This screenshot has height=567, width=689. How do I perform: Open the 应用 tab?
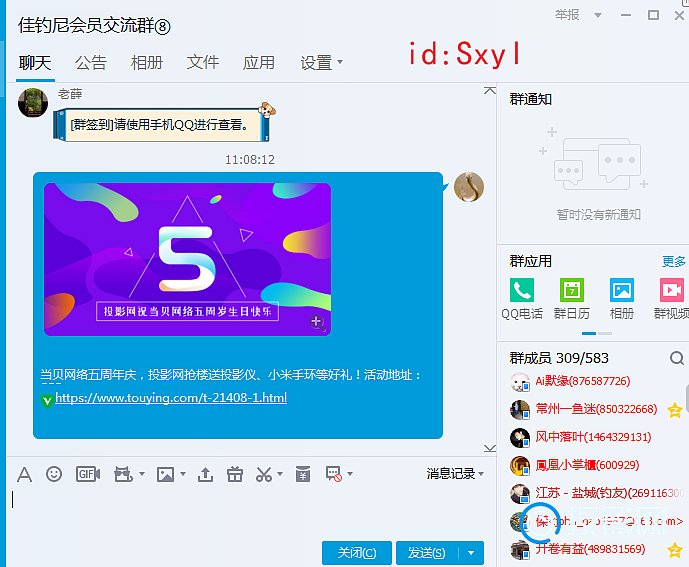[x=259, y=62]
